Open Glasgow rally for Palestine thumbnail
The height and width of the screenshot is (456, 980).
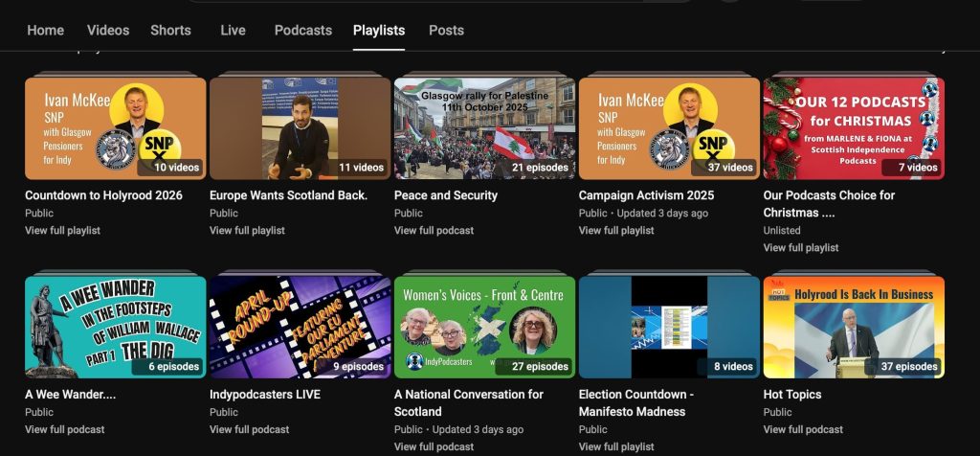tap(484, 128)
